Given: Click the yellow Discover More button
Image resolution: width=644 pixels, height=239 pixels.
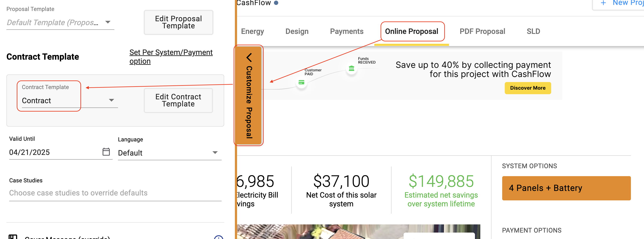Looking at the screenshot, I should 528,88.
